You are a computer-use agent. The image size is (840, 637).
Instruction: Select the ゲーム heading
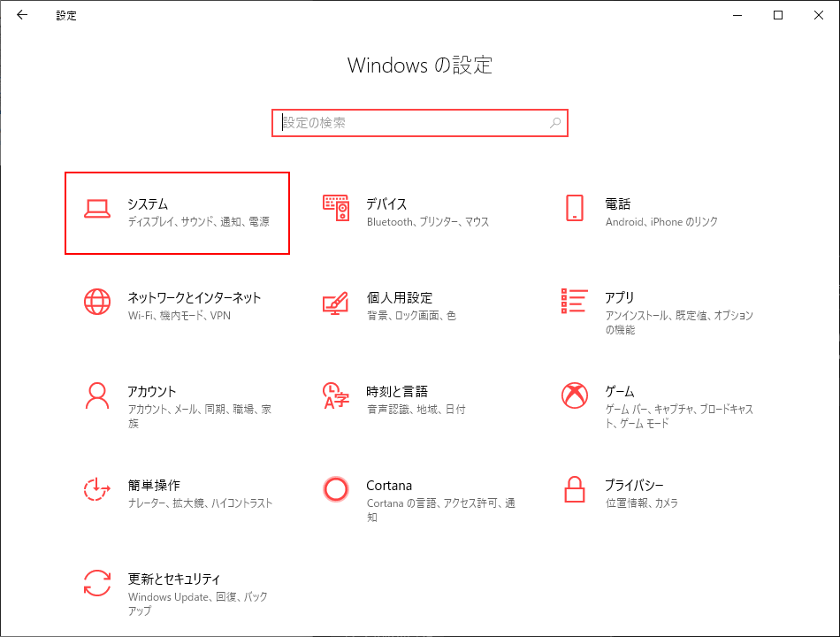[620, 391]
